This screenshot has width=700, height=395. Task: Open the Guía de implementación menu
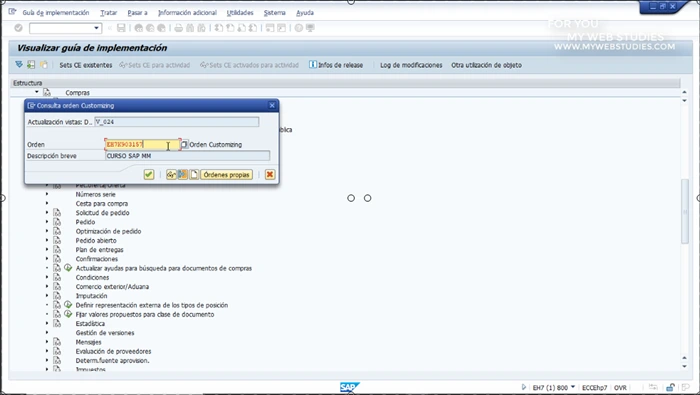[x=56, y=12]
